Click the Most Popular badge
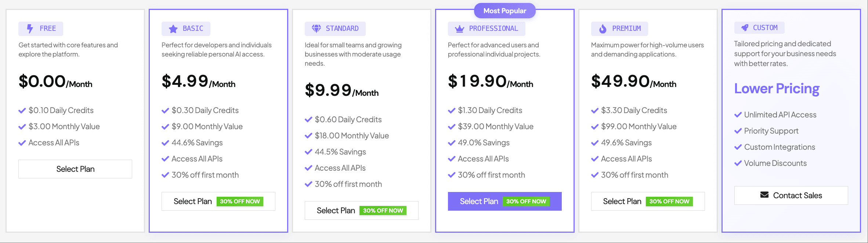Image resolution: width=868 pixels, height=243 pixels. (504, 11)
